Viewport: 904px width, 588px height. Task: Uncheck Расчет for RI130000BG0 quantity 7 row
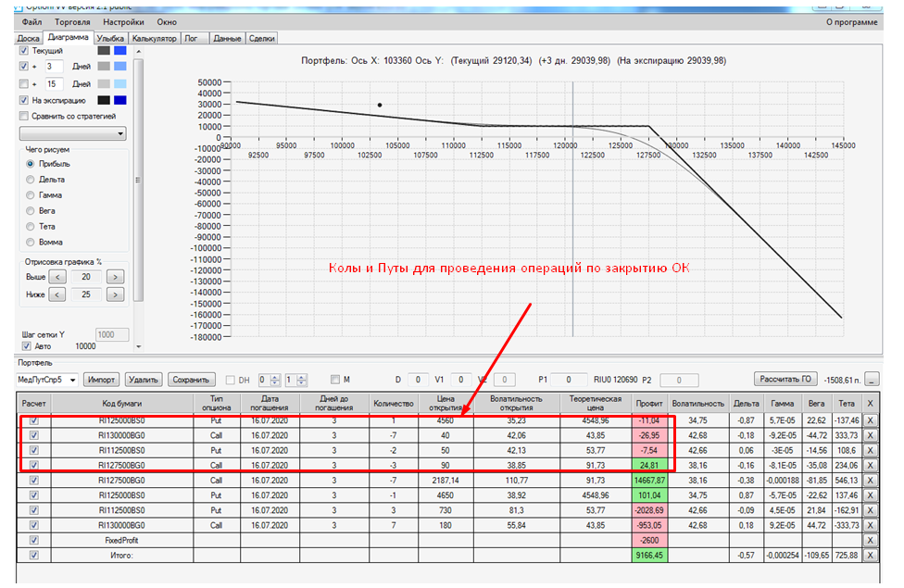[34, 525]
